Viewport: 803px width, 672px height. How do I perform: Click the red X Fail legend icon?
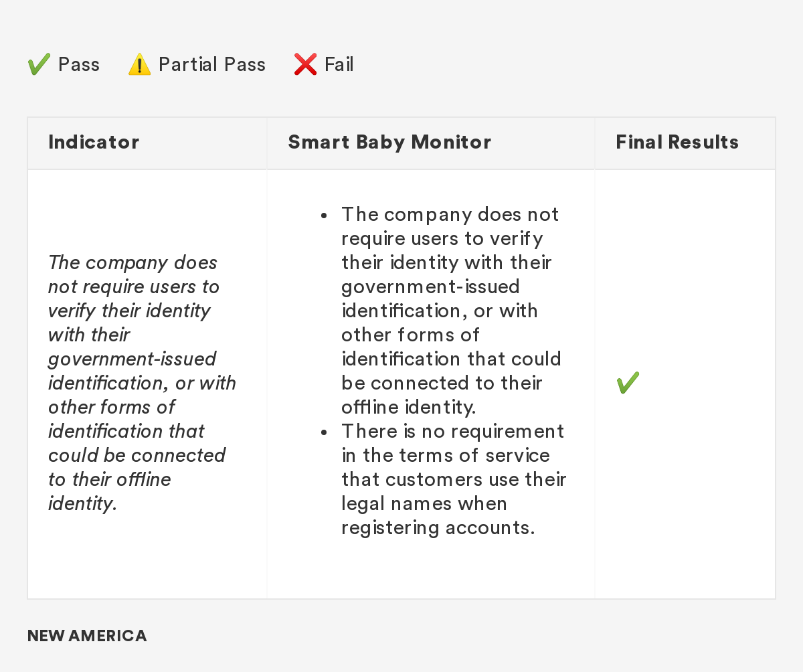305,65
